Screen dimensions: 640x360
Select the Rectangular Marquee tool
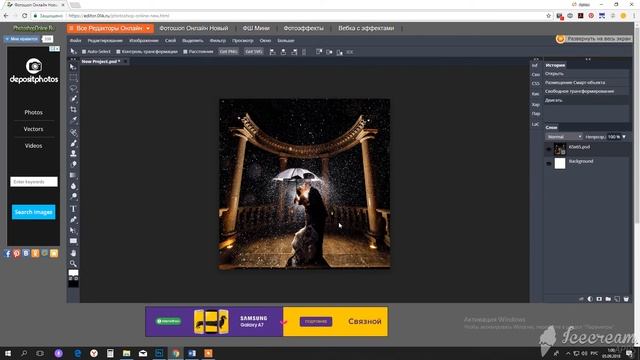(x=73, y=78)
